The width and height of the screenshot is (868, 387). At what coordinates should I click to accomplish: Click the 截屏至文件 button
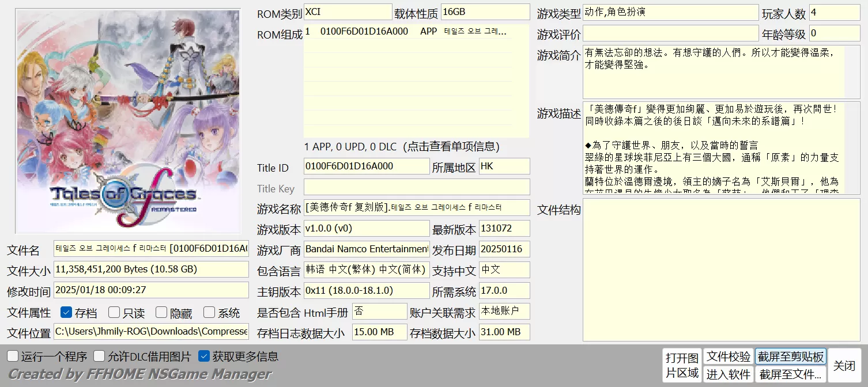[x=790, y=374]
